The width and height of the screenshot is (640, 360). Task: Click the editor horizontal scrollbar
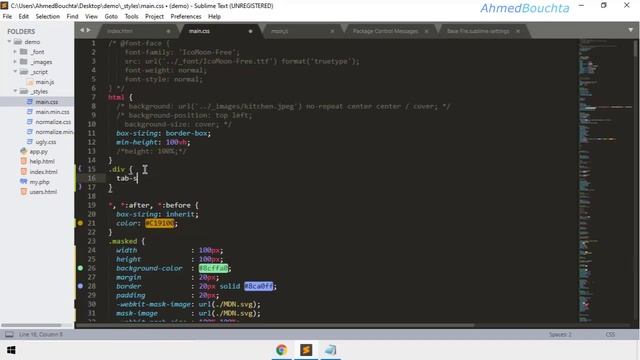pos(274,325)
